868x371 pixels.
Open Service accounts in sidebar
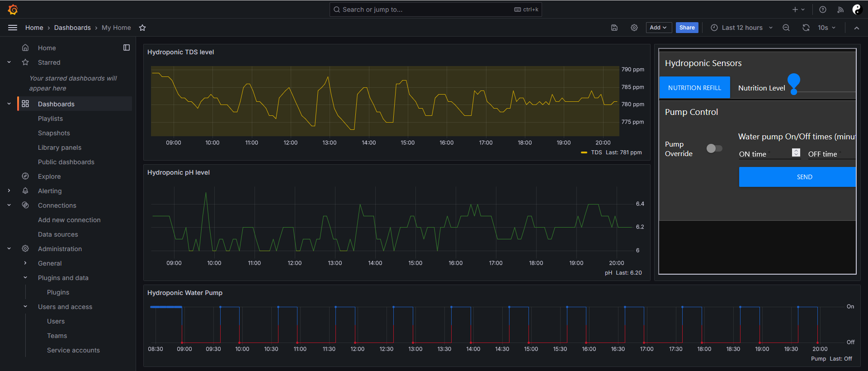pos(73,350)
